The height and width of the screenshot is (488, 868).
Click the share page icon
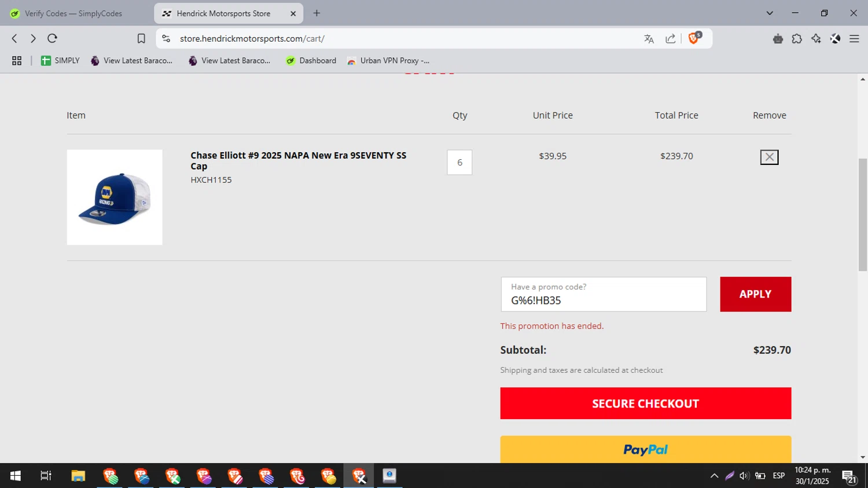point(670,39)
